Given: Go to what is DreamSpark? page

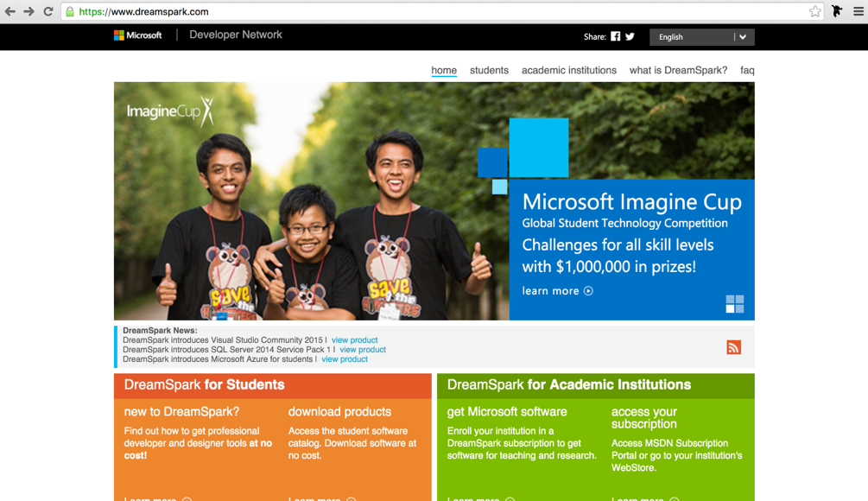Looking at the screenshot, I should 678,71.
